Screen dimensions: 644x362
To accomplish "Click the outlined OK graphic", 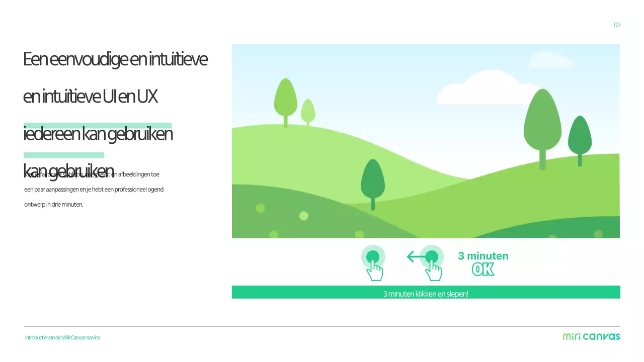I will point(483,270).
